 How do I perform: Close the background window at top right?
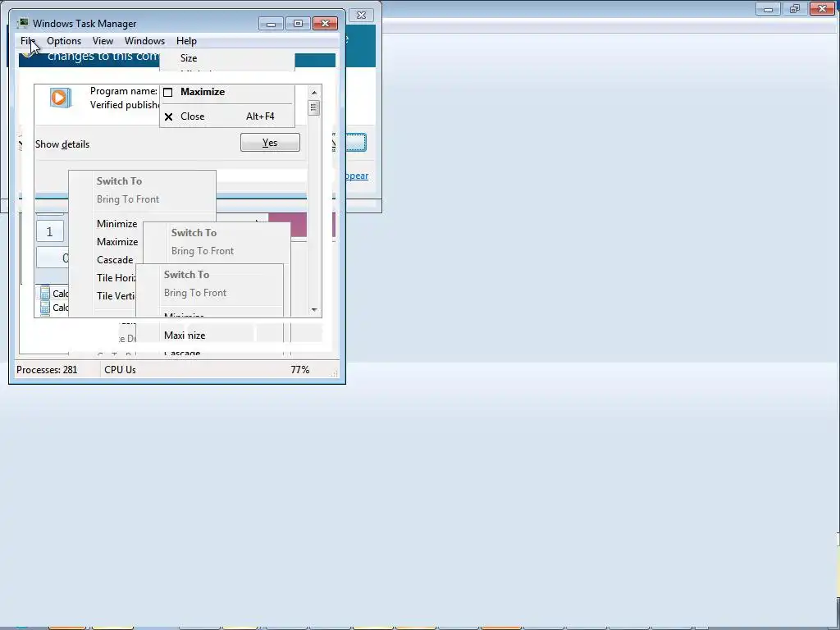[822, 8]
